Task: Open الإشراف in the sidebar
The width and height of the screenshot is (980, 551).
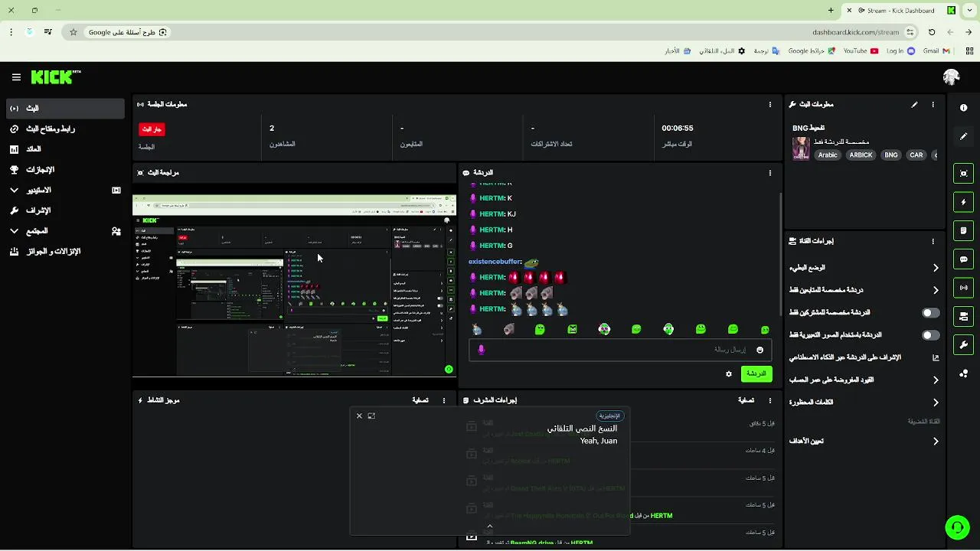Action: (65, 210)
